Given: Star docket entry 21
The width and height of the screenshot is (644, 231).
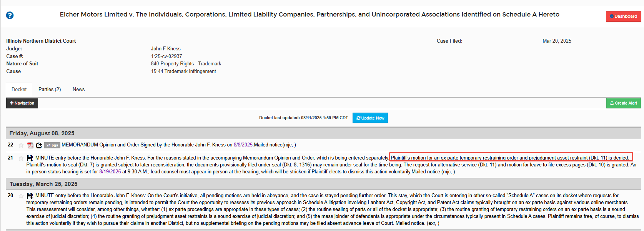Looking at the screenshot, I should 21,158.
